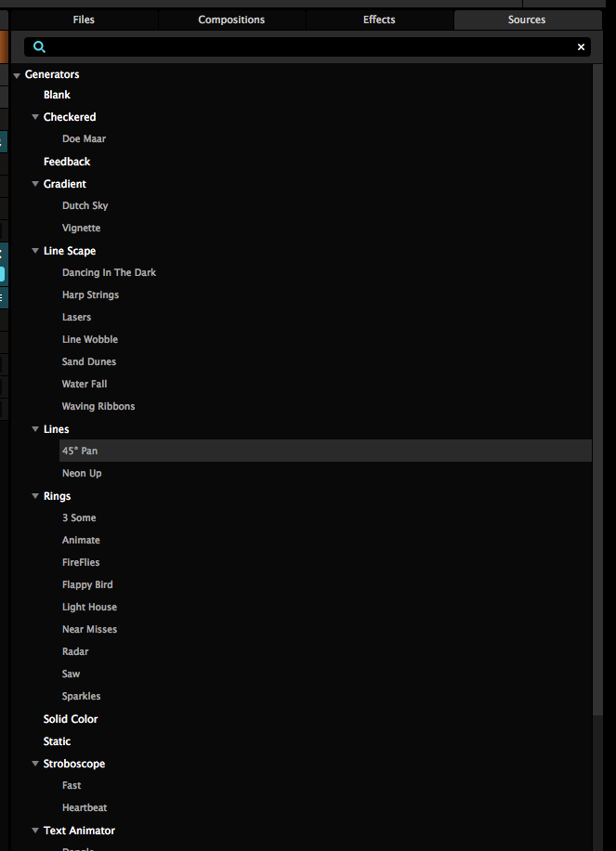Open the Compositions tab

pyautogui.click(x=231, y=20)
